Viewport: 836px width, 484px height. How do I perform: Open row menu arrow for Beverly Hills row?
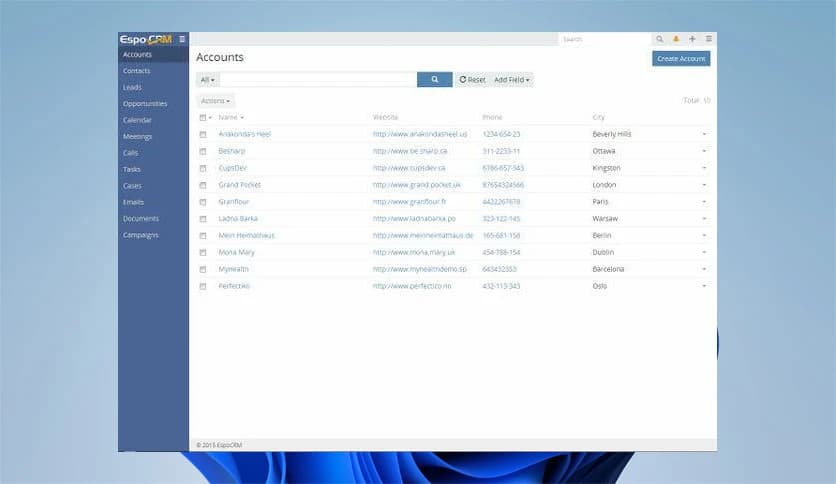tap(704, 134)
